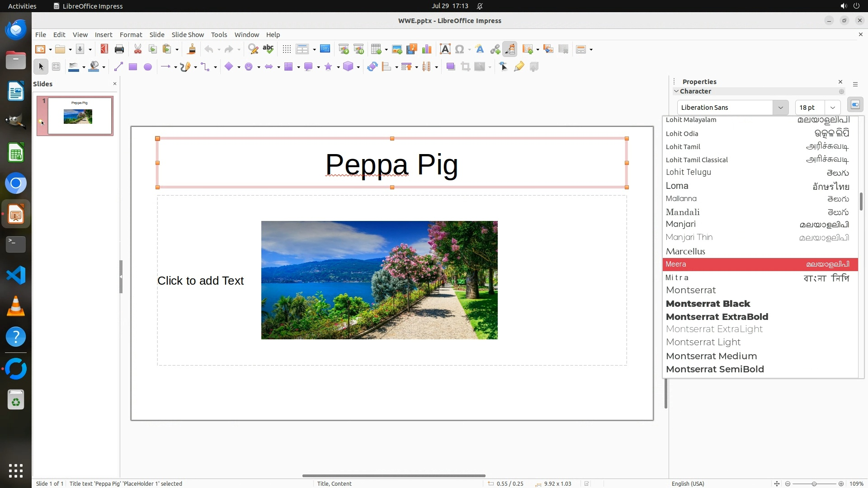
Task: Select the slide 1 thumbnail
Action: click(80, 116)
